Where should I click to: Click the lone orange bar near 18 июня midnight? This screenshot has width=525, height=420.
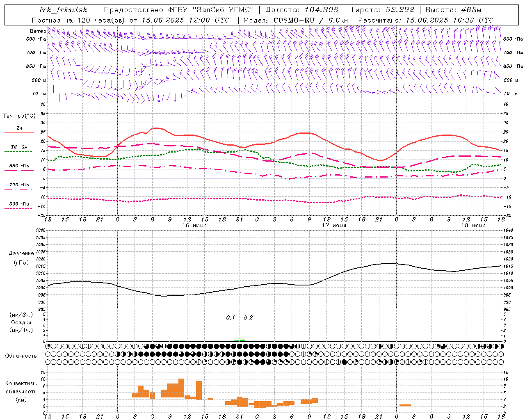(x=405, y=405)
